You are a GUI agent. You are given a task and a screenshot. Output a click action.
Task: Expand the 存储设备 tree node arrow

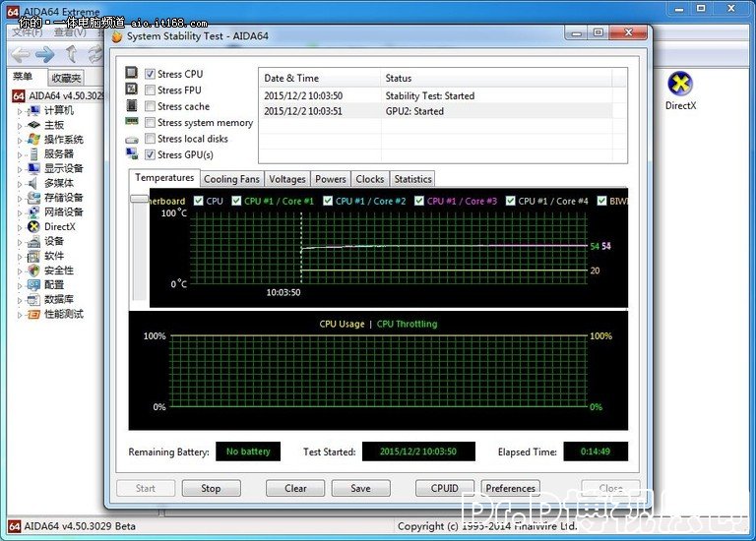pyautogui.click(x=20, y=199)
